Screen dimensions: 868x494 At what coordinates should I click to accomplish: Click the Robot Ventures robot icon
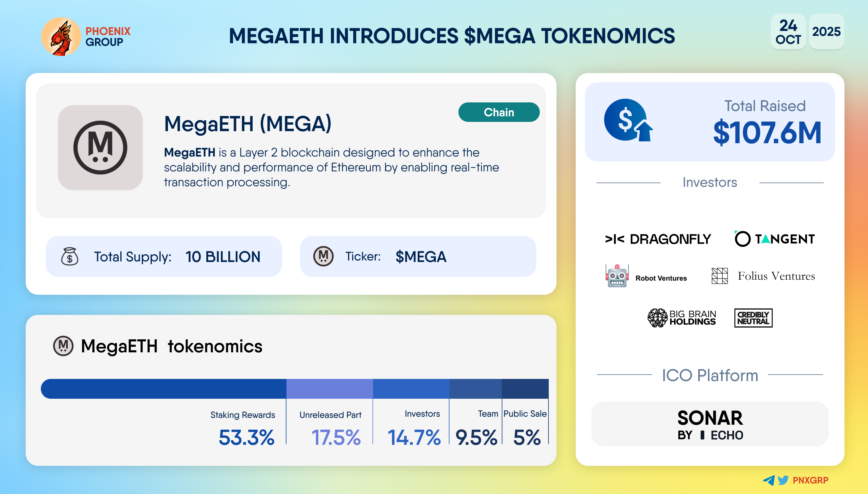[x=617, y=276]
